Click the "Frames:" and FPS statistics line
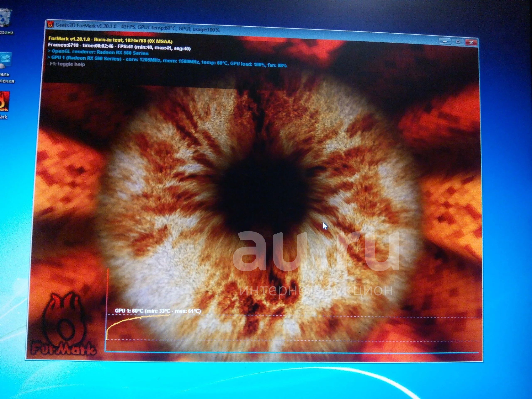The image size is (532, 399). 119,47
